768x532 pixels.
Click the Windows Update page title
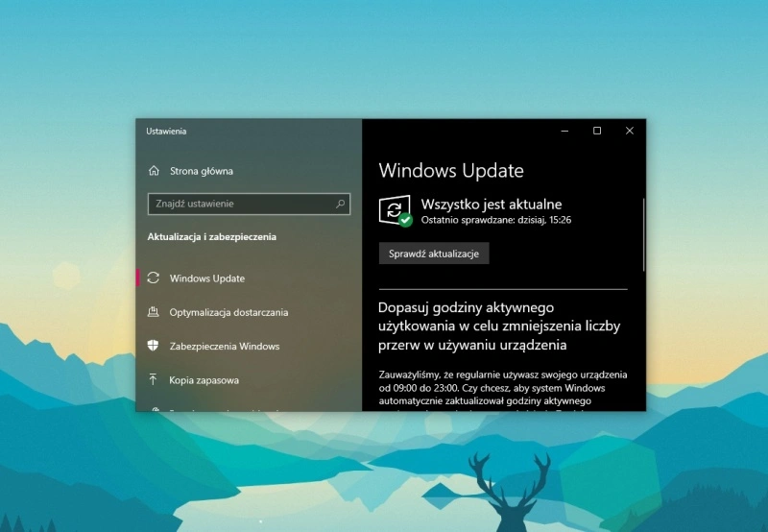click(451, 171)
